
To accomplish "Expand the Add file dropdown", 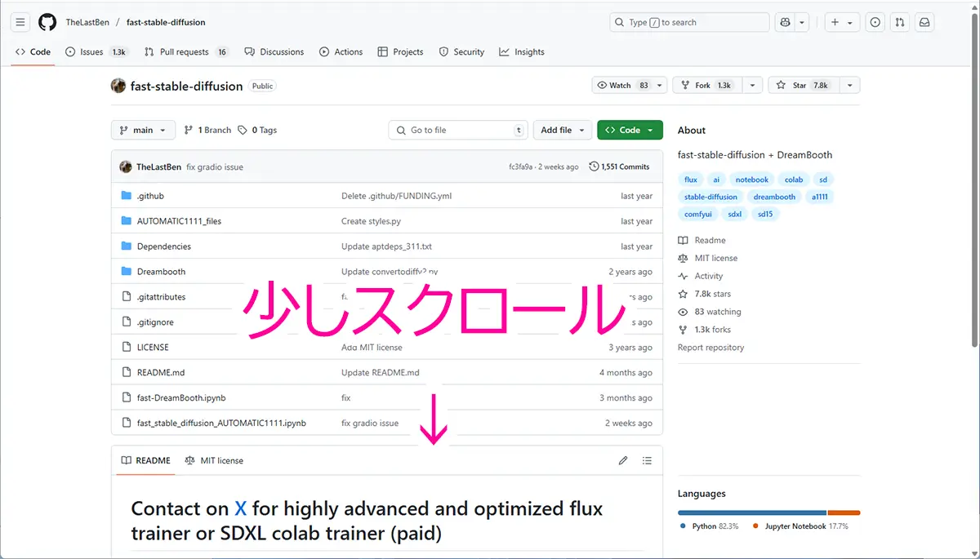I will pyautogui.click(x=563, y=130).
